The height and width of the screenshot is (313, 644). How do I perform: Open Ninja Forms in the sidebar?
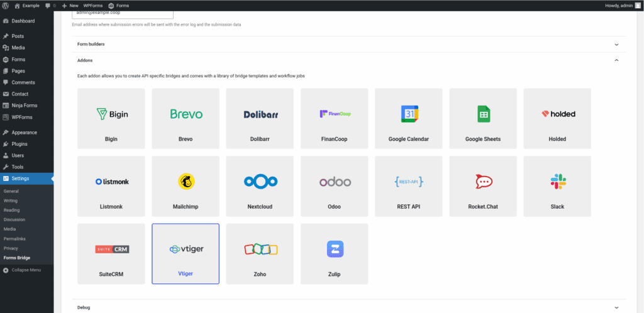coord(26,106)
